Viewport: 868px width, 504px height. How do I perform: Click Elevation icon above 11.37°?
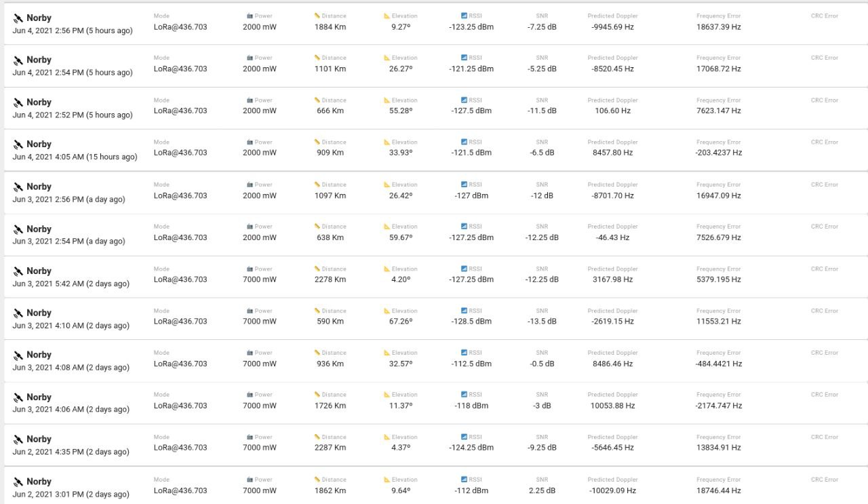pyautogui.click(x=387, y=395)
